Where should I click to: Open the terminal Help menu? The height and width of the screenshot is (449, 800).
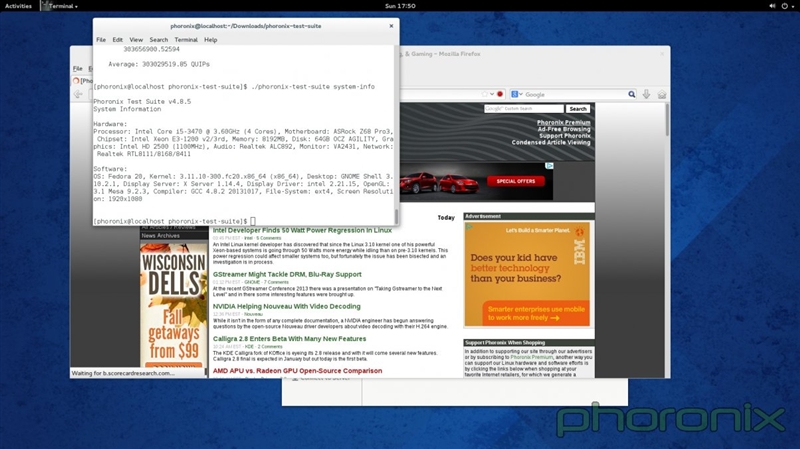tap(210, 40)
